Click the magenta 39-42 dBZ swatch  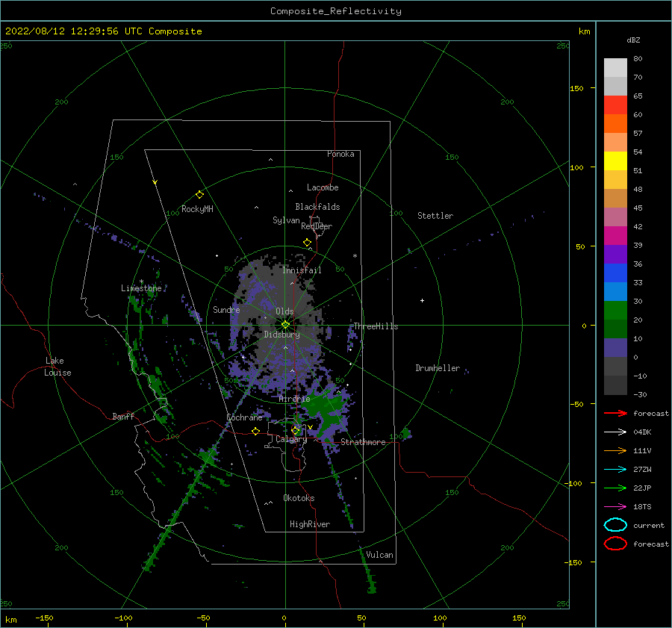[615, 235]
